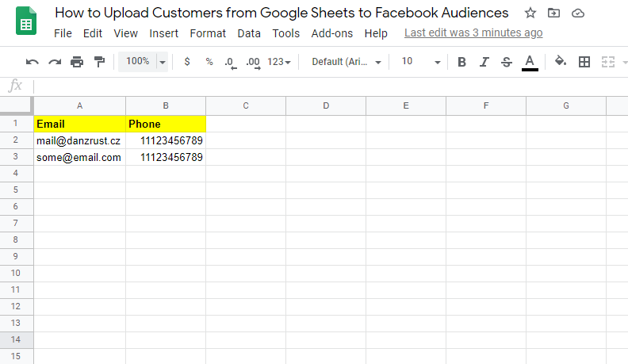Open the Last edit was 3 minutes ago link
628x364 pixels.
pos(473,33)
